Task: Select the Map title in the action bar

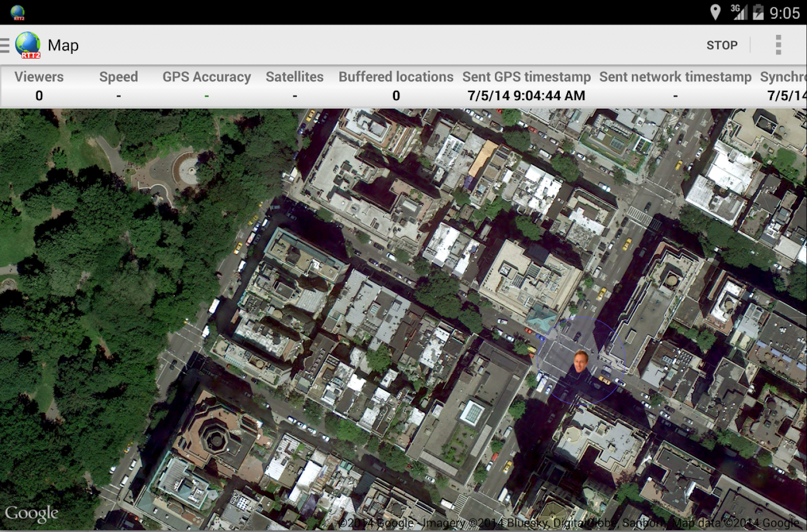Action: (x=63, y=45)
